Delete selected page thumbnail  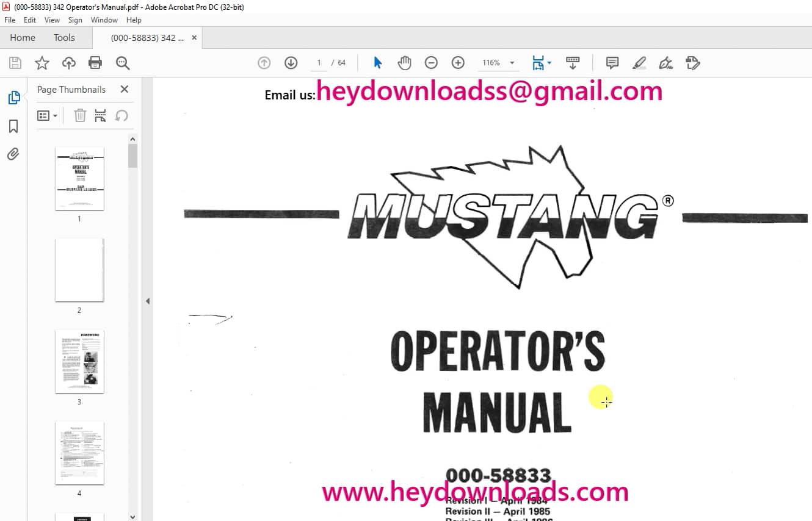coord(80,115)
